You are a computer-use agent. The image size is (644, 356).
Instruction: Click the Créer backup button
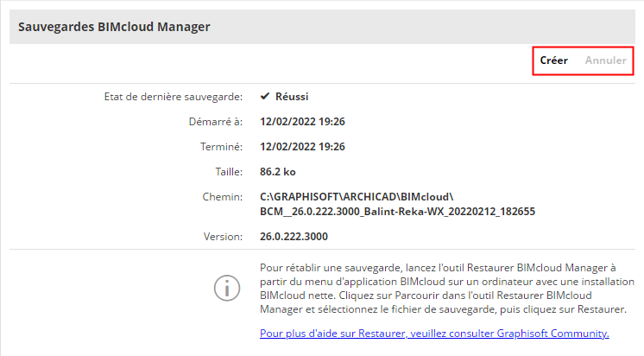point(553,60)
